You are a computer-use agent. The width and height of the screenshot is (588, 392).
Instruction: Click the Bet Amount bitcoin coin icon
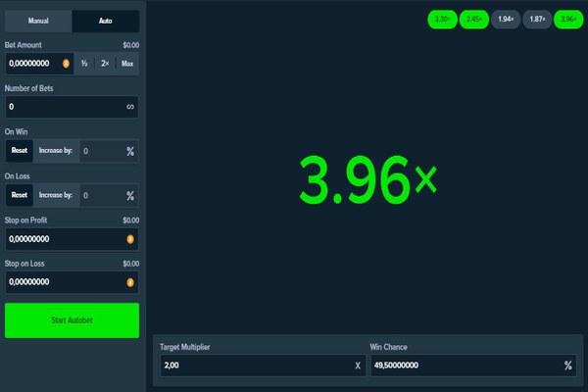[x=66, y=64]
